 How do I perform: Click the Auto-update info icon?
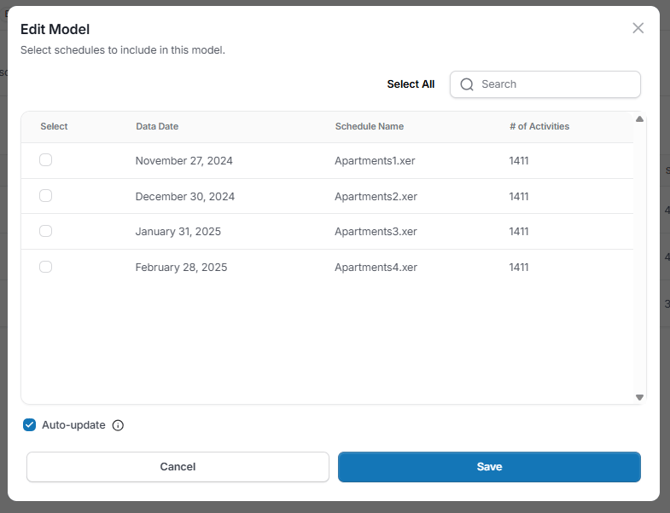coord(118,425)
